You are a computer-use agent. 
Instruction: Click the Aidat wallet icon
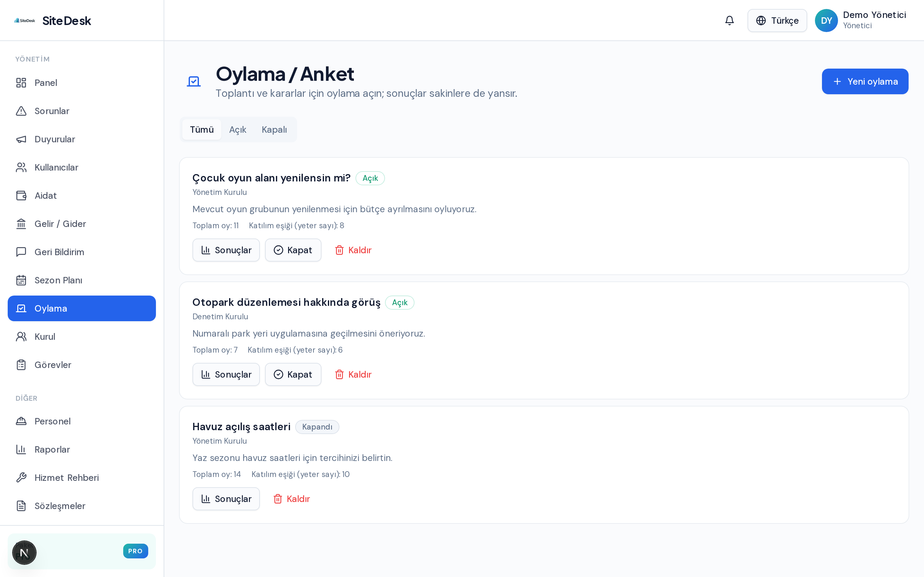click(21, 196)
